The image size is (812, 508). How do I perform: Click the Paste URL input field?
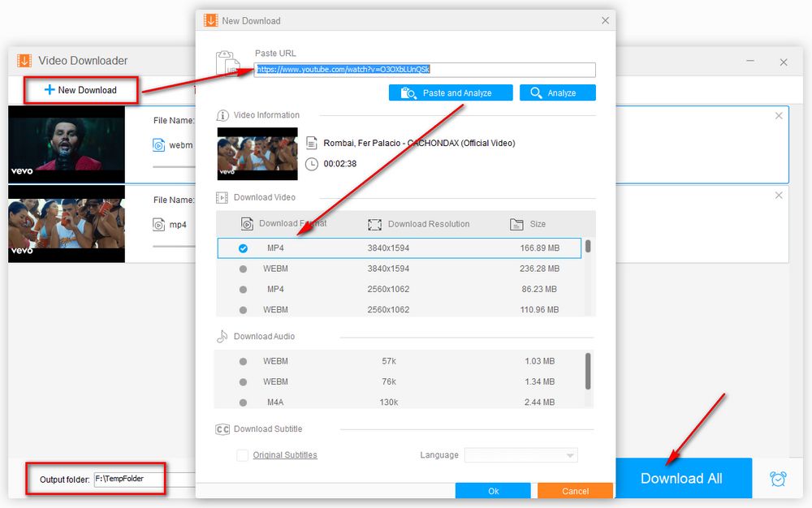click(x=425, y=69)
